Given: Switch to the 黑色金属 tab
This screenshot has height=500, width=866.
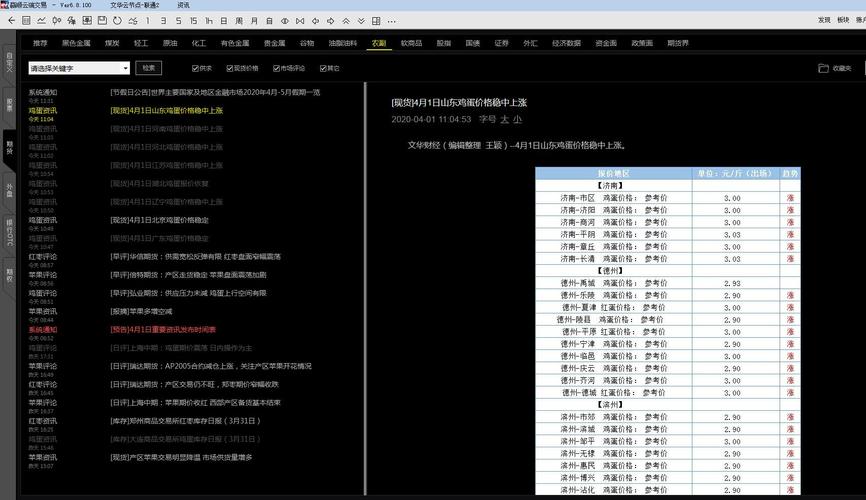Looking at the screenshot, I should pyautogui.click(x=76, y=43).
